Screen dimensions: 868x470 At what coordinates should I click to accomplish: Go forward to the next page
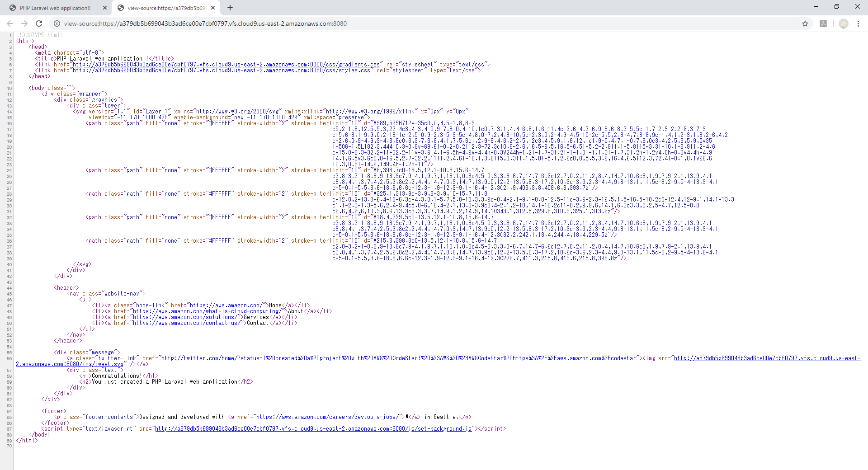coord(24,23)
